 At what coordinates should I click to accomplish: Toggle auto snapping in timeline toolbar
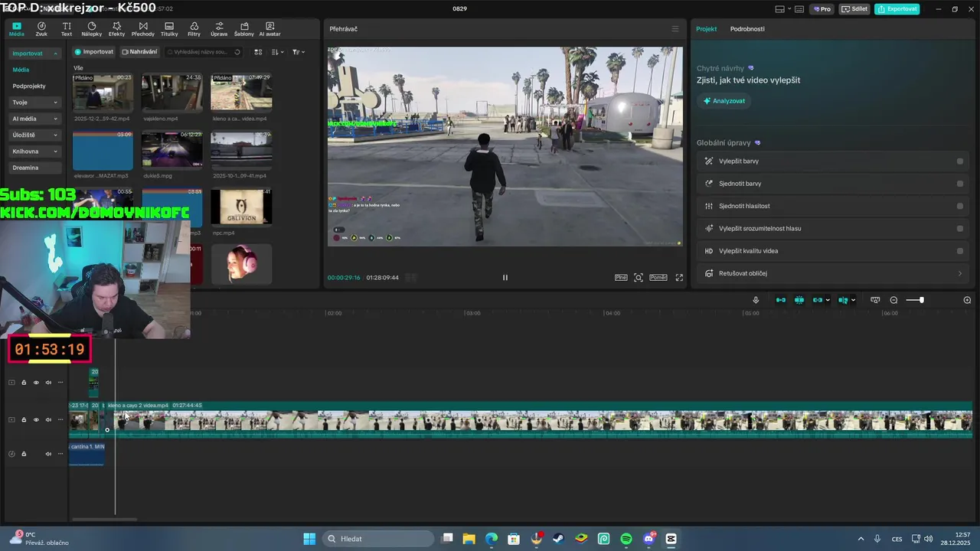pos(799,300)
